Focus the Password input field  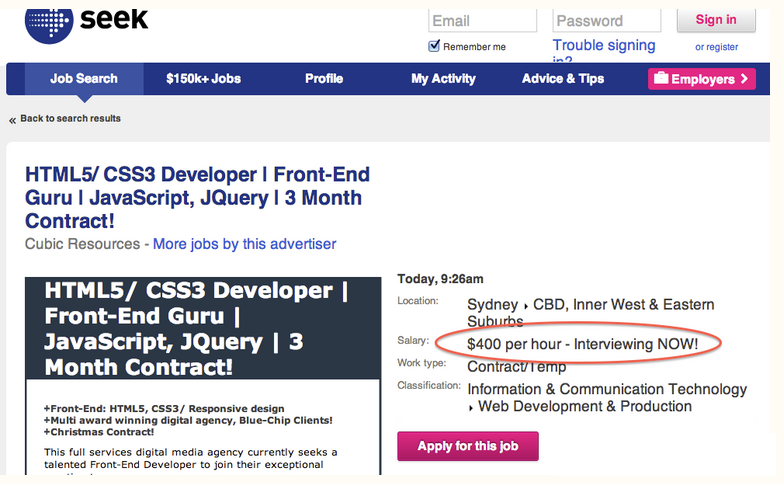pyautogui.click(x=608, y=21)
